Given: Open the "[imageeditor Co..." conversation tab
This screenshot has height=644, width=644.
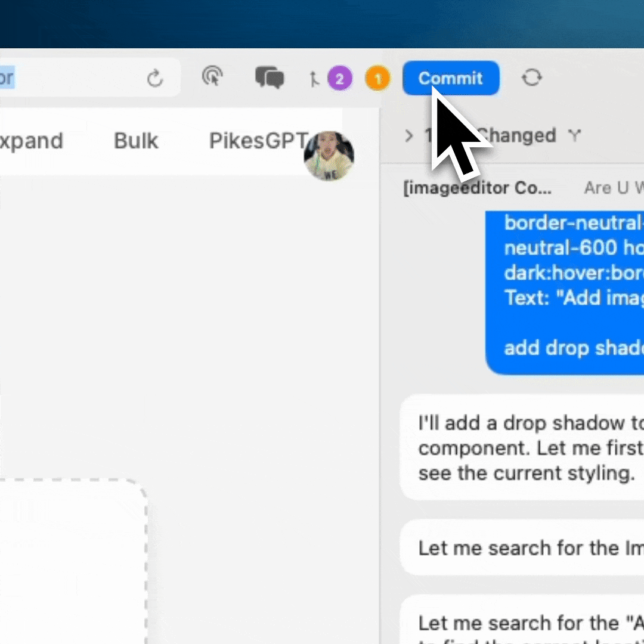Looking at the screenshot, I should tap(477, 188).
